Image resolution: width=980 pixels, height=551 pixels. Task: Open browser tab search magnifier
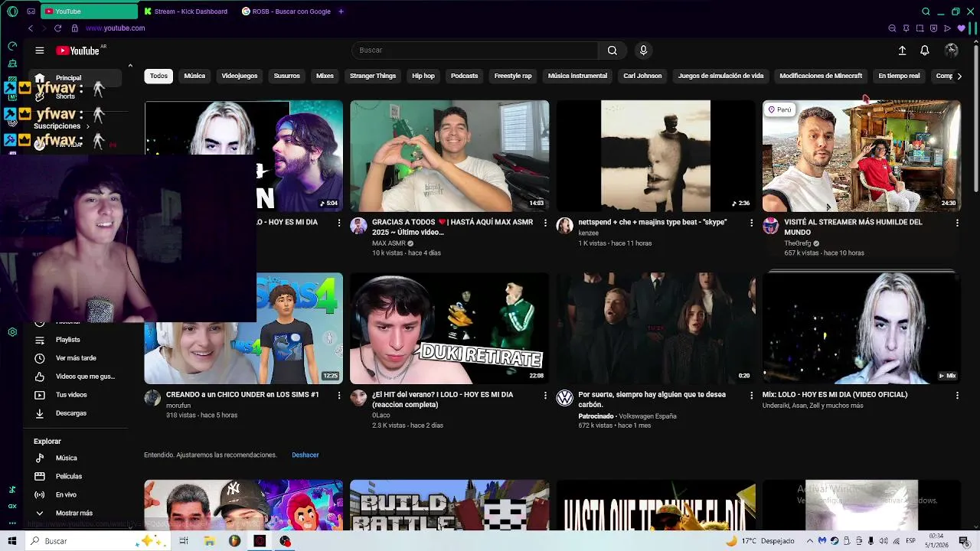click(926, 11)
